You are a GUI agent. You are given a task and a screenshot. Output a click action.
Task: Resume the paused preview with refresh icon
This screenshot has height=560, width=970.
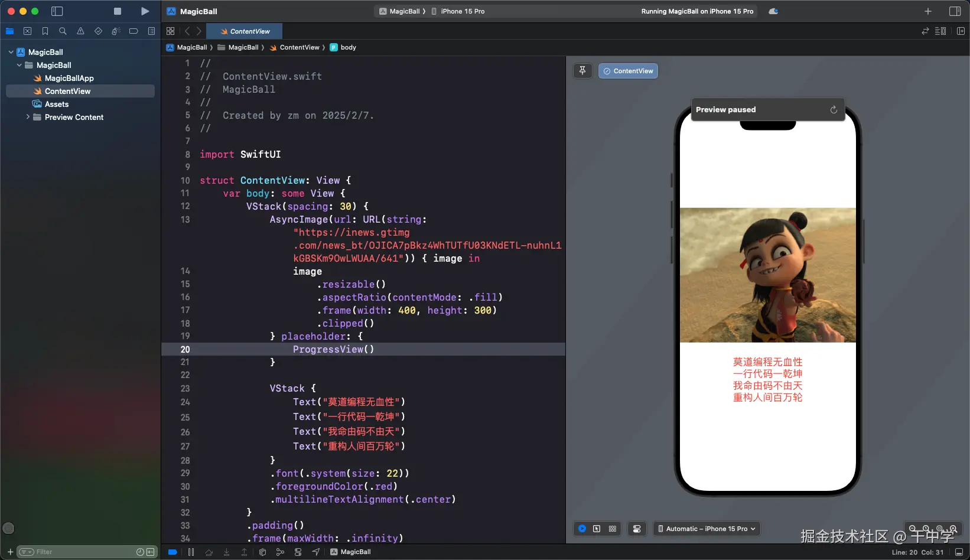834,110
